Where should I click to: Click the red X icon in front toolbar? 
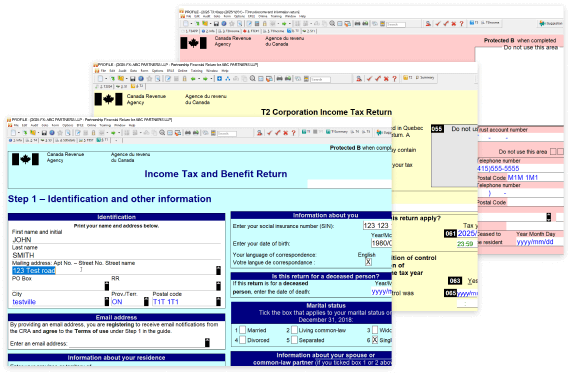click(286, 133)
